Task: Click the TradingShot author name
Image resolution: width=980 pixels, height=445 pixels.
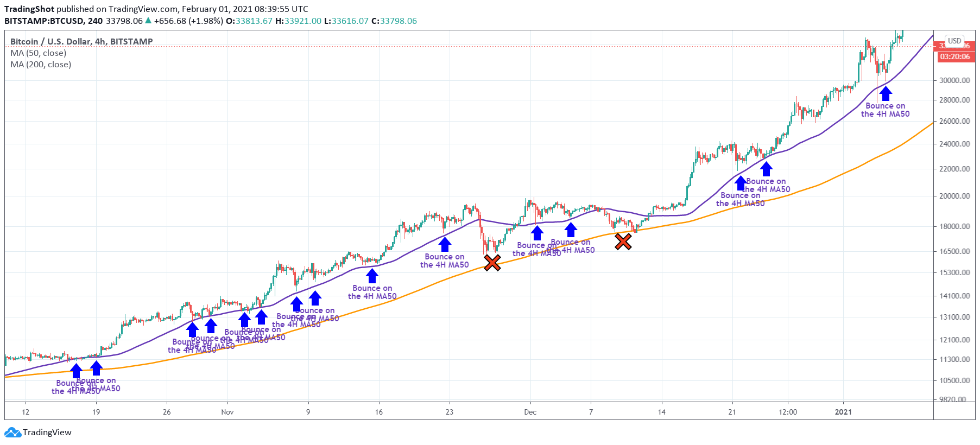Action: click(x=29, y=9)
